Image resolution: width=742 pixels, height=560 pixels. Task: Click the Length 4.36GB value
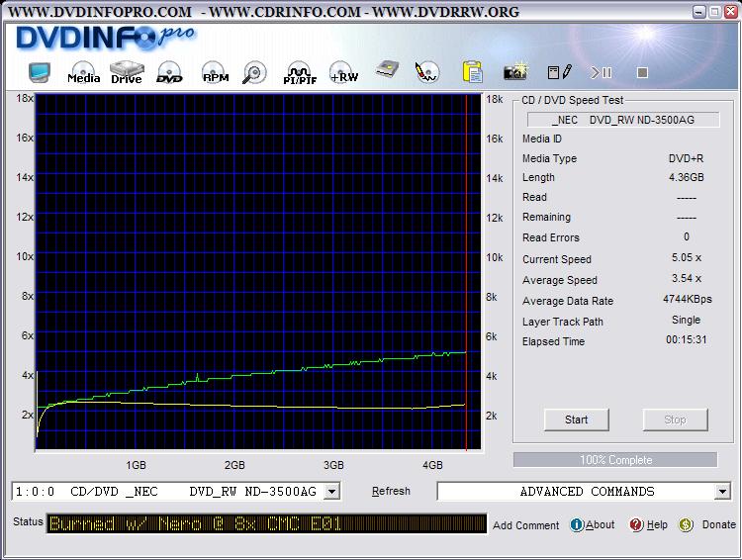click(687, 177)
